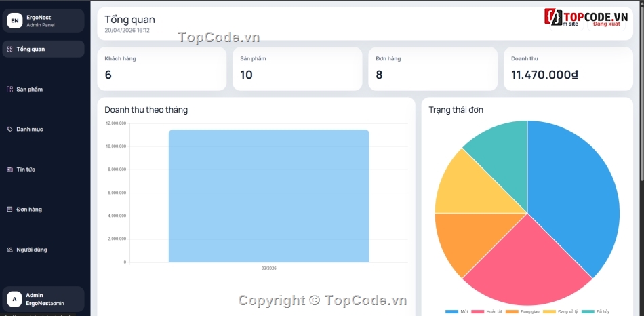
Task: Click the Tin tức newspaper icon
Action: pyautogui.click(x=10, y=170)
